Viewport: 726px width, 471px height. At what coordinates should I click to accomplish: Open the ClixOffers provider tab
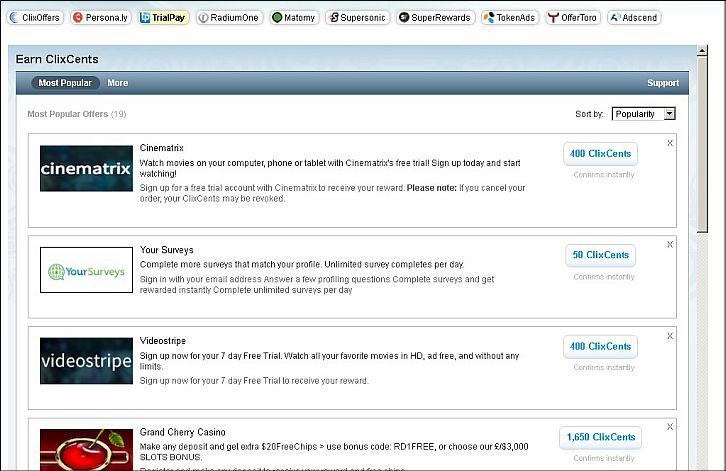(x=35, y=18)
